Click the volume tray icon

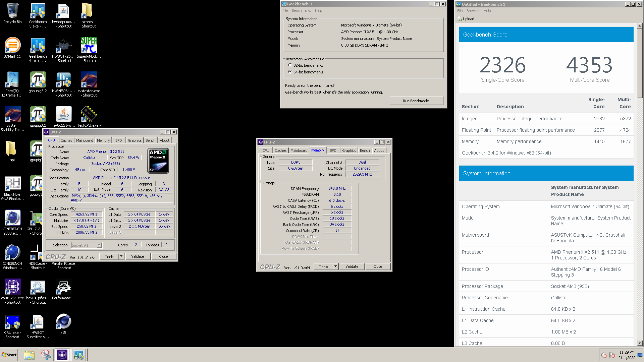pyautogui.click(x=604, y=355)
